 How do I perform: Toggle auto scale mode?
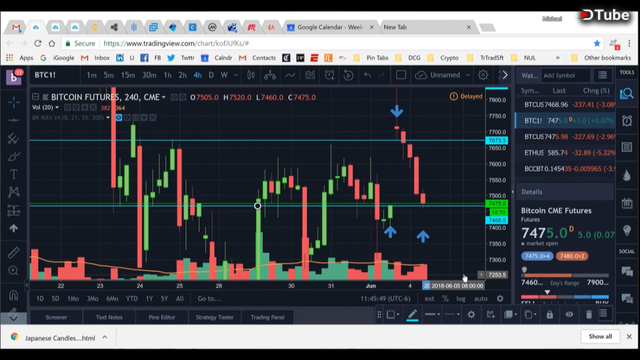(x=480, y=298)
